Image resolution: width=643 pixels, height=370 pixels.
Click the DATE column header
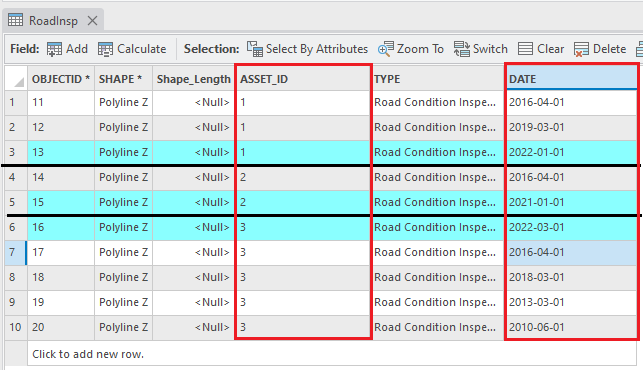[571, 79]
